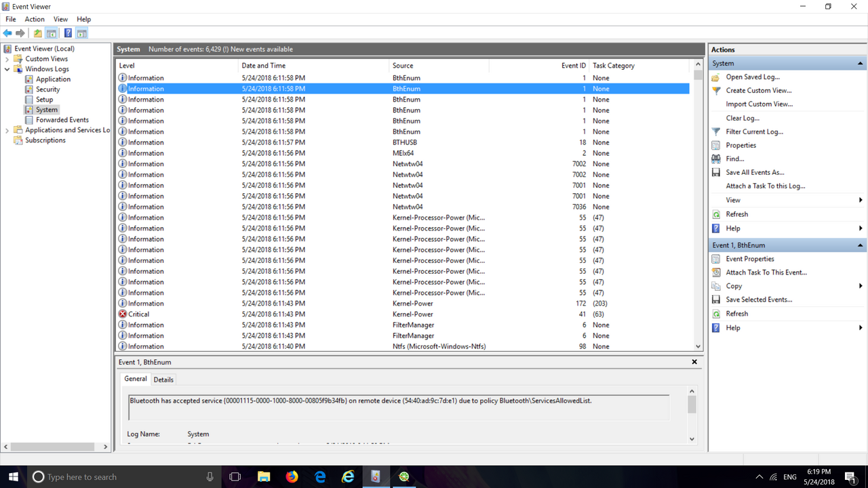This screenshot has width=868, height=488.
Task: Open Internet Explorer from the taskbar
Action: (x=348, y=476)
